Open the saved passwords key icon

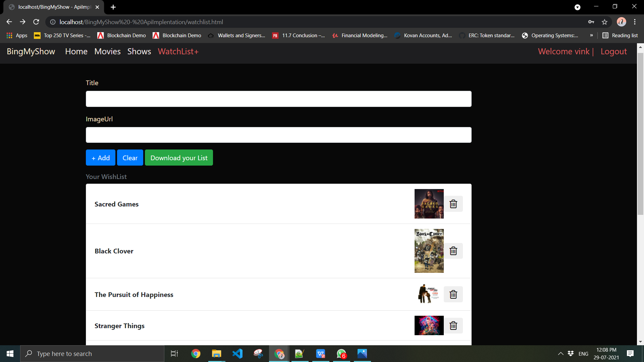point(591,22)
